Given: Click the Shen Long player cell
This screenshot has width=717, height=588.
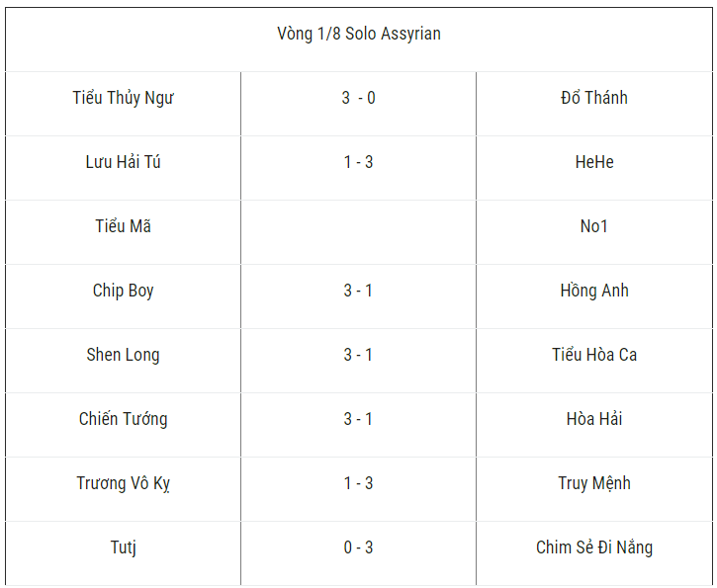Looking at the screenshot, I should (124, 355).
